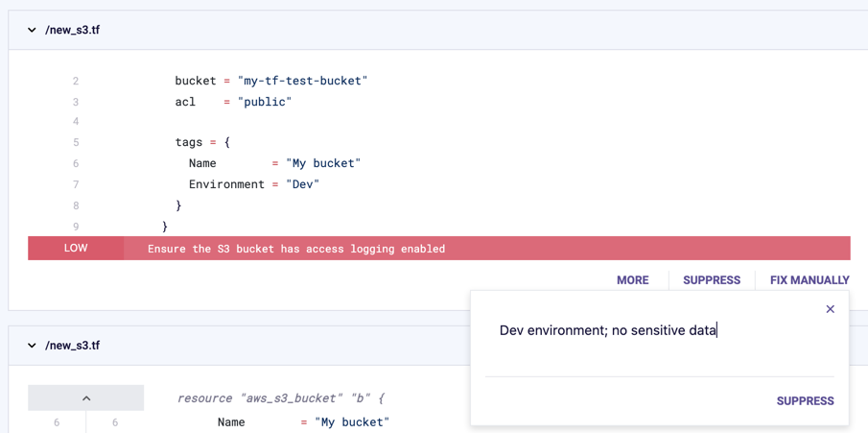Click MORE for violation details
The image size is (868, 433).
(x=633, y=280)
